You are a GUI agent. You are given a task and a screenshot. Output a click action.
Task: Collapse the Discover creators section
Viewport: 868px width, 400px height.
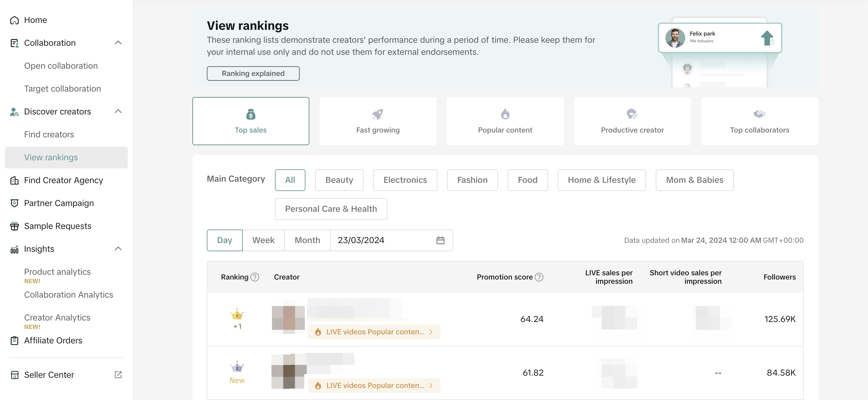(x=118, y=111)
